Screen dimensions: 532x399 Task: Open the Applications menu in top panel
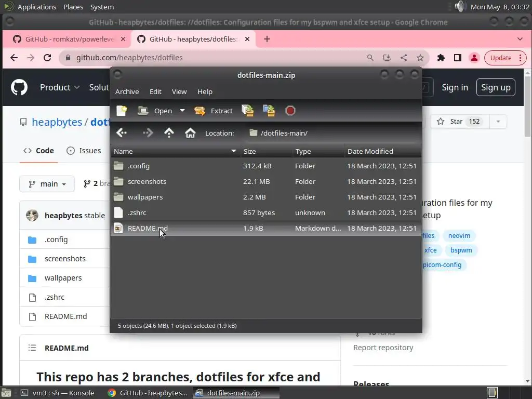(37, 7)
